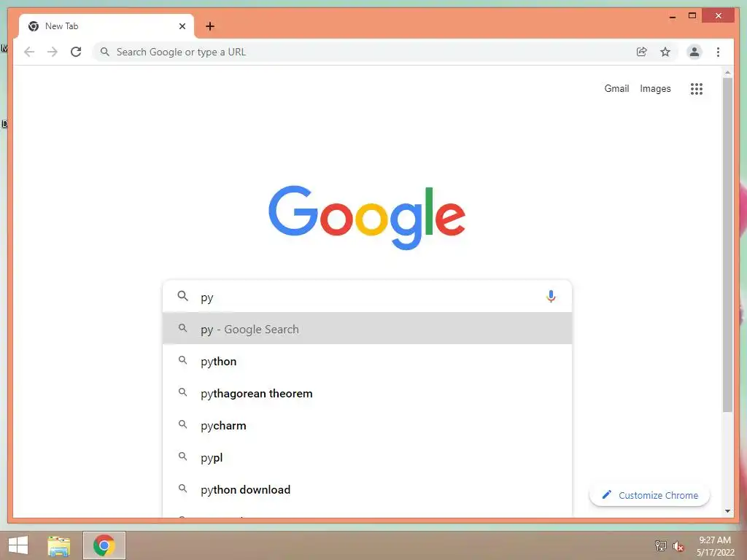
Task: Click the magnifier icon in the address bar
Action: pos(105,52)
